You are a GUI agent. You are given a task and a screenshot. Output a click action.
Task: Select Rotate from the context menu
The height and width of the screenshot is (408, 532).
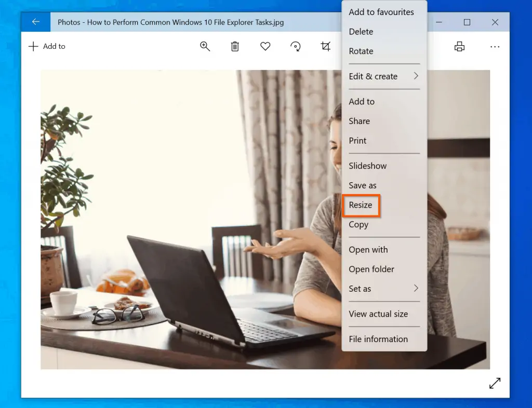pos(384,51)
